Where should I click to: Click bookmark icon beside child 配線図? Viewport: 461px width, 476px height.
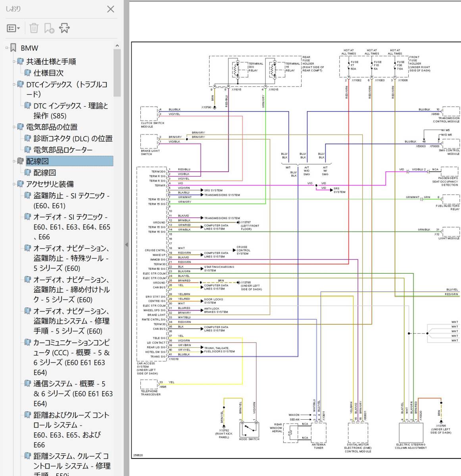click(27, 173)
